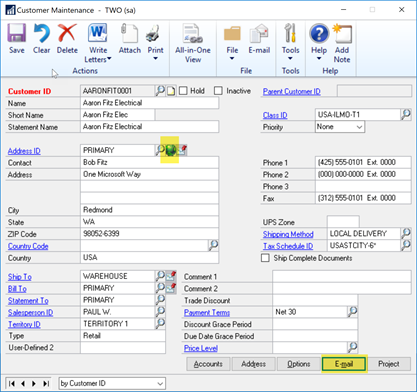The width and height of the screenshot is (417, 392).
Task: Open the Territory ID lookup magnifier
Action: (160, 323)
